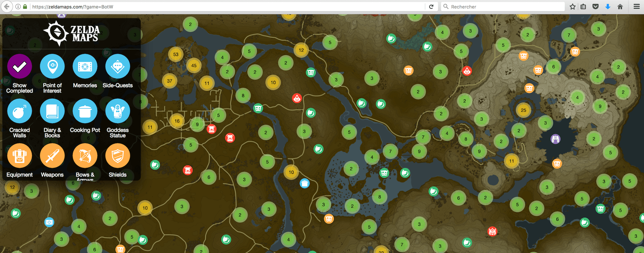
Task: Open the yellow cluster marker 25
Action: tap(524, 110)
